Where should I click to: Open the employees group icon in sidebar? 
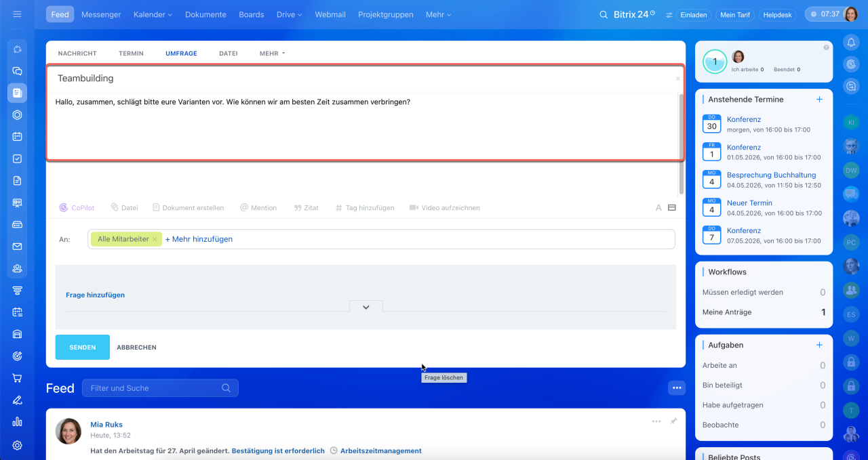pyautogui.click(x=17, y=268)
